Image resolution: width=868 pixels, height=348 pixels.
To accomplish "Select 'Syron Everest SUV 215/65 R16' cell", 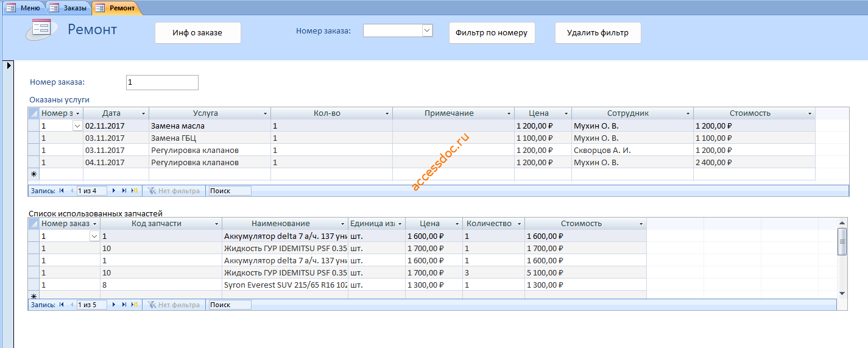I will pyautogui.click(x=285, y=285).
